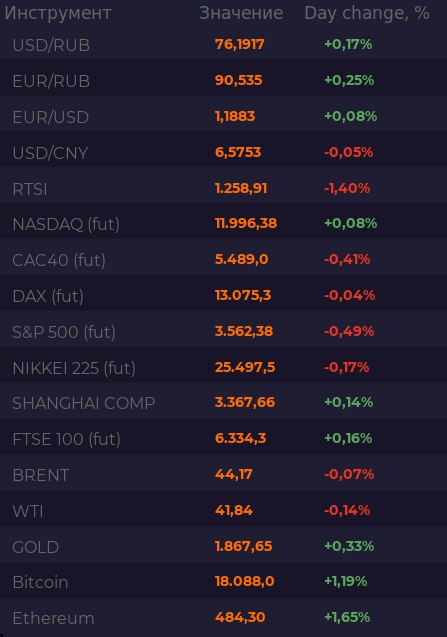Click the Ethereum value 484,30
The image size is (447, 637).
click(x=240, y=618)
